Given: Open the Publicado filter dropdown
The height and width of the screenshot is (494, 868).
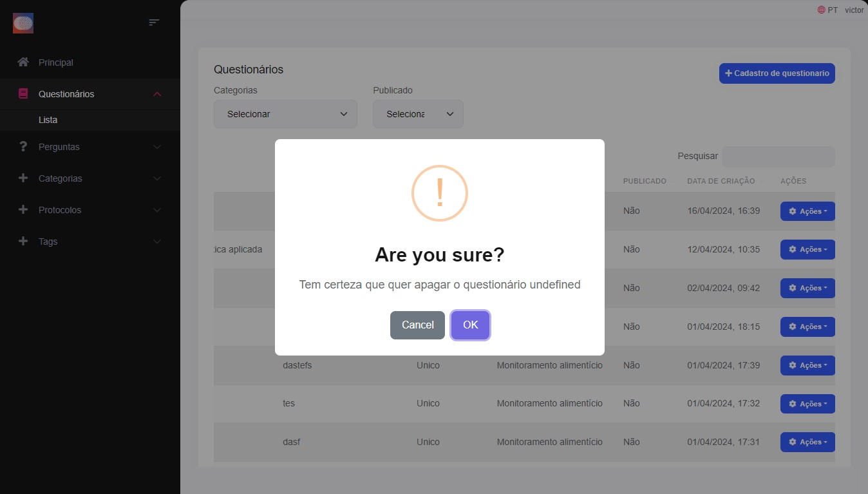Looking at the screenshot, I should point(418,114).
